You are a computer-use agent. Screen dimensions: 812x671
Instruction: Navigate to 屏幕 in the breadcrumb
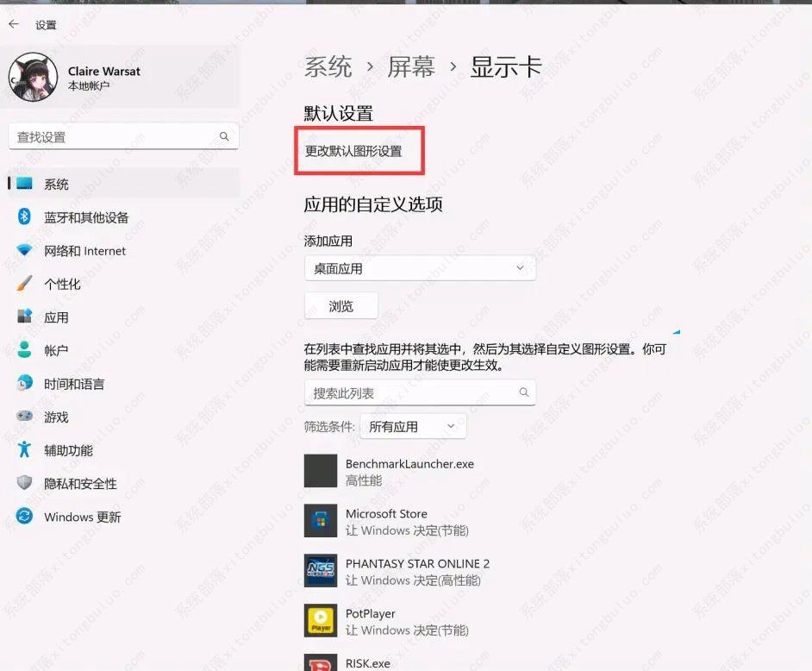click(x=412, y=66)
